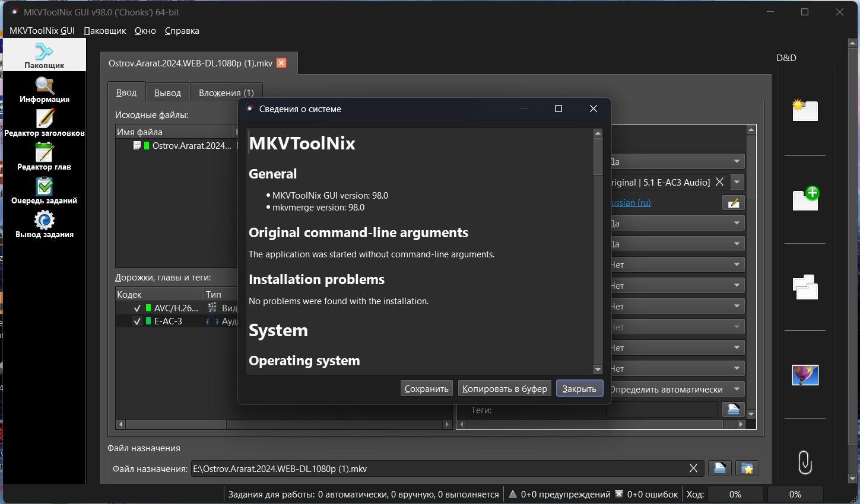Screen dimensions: 860x504
Task: Open the track name suggestions dropdown arrow
Action: pyautogui.click(x=737, y=182)
